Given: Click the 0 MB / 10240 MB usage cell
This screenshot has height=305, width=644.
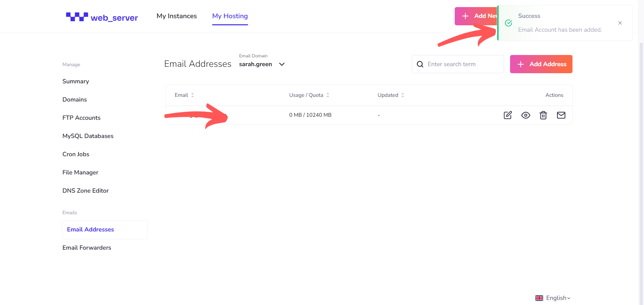Looking at the screenshot, I should [x=310, y=115].
